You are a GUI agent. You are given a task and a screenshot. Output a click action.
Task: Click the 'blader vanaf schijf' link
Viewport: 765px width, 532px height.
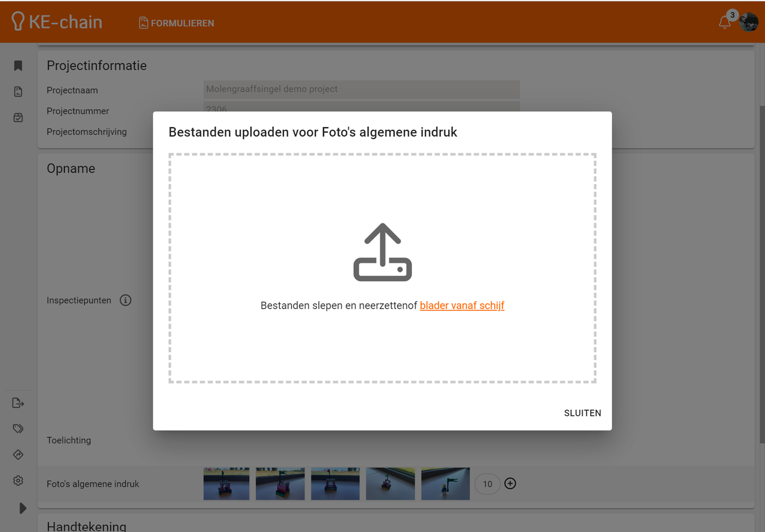tap(462, 305)
